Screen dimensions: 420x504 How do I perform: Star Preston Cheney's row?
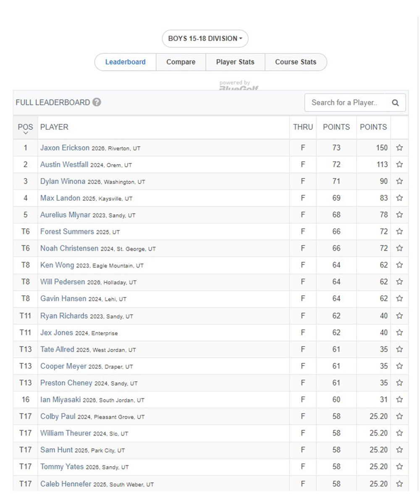(x=399, y=383)
